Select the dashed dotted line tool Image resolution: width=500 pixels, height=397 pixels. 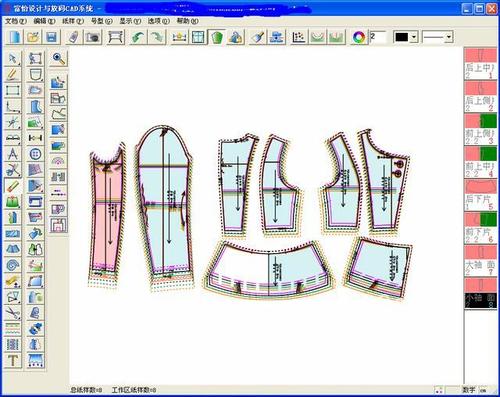pos(58,193)
